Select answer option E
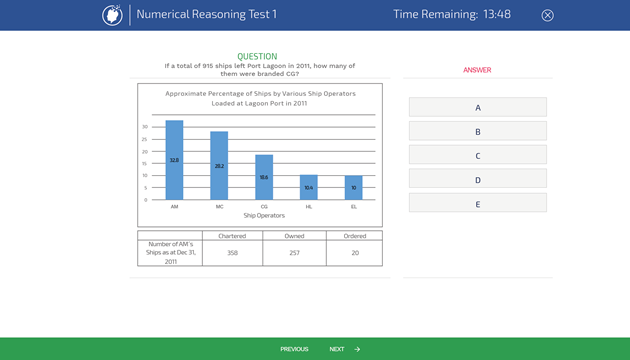 pos(478,204)
